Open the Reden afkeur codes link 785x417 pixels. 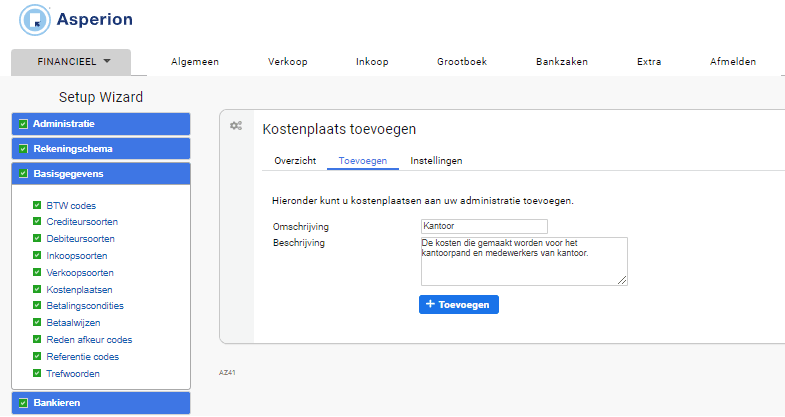(x=89, y=340)
